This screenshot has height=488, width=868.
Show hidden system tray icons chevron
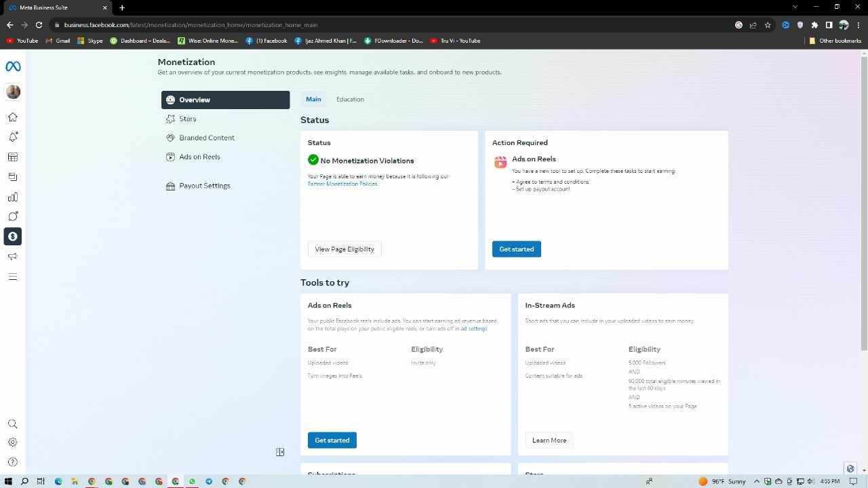(757, 481)
